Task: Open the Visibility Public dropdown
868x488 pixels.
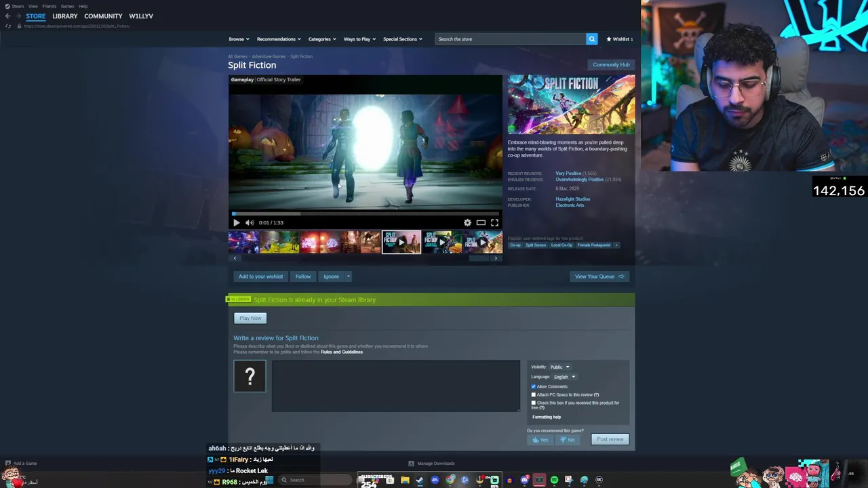Action: point(559,367)
